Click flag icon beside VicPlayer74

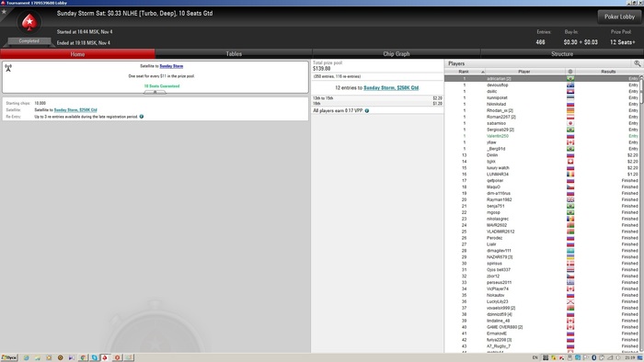[570, 289]
